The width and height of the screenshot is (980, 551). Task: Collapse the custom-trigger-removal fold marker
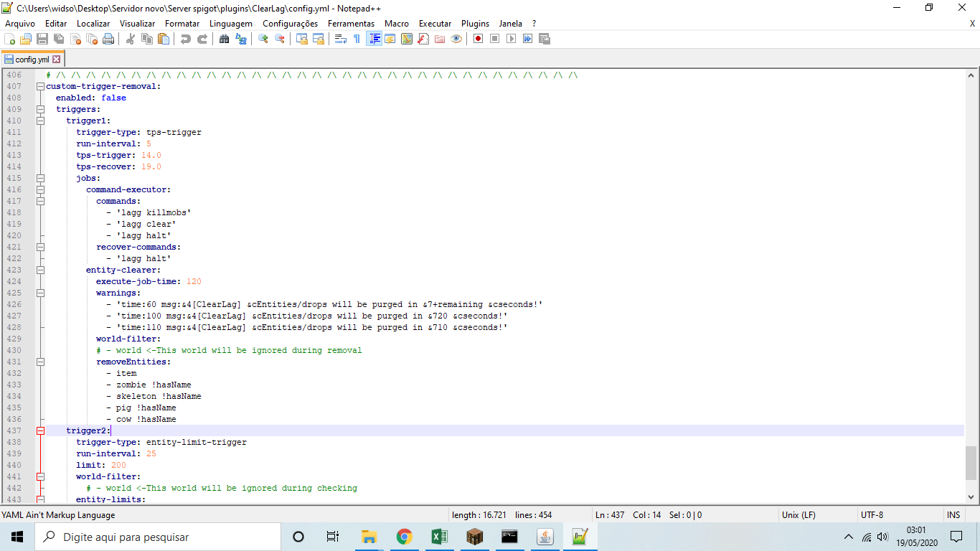point(40,86)
